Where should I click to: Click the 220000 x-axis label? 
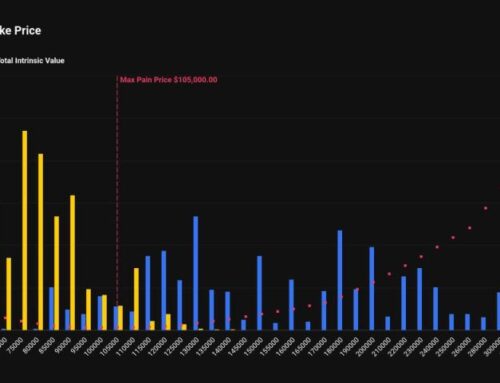tap(398, 347)
